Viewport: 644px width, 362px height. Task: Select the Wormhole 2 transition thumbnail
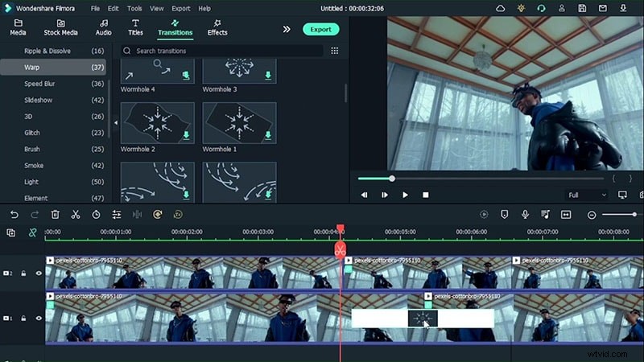(157, 123)
